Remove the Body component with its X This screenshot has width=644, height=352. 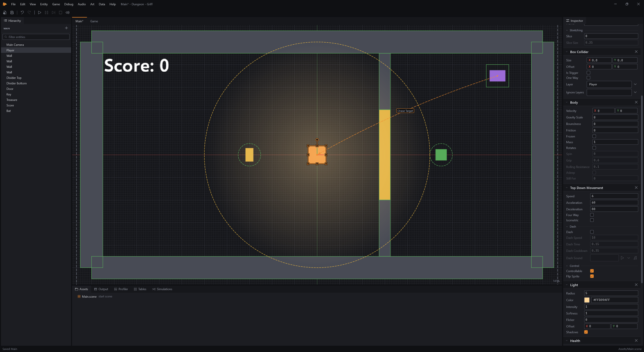pyautogui.click(x=636, y=102)
